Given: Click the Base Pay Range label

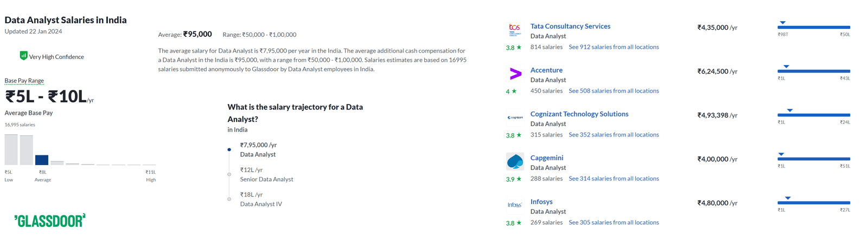Looking at the screenshot, I should pyautogui.click(x=24, y=81).
